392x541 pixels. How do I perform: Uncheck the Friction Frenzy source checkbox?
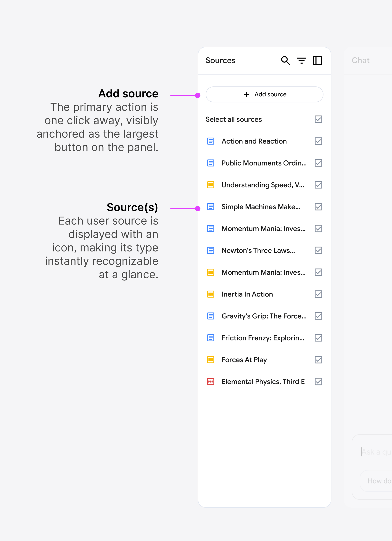(x=318, y=338)
